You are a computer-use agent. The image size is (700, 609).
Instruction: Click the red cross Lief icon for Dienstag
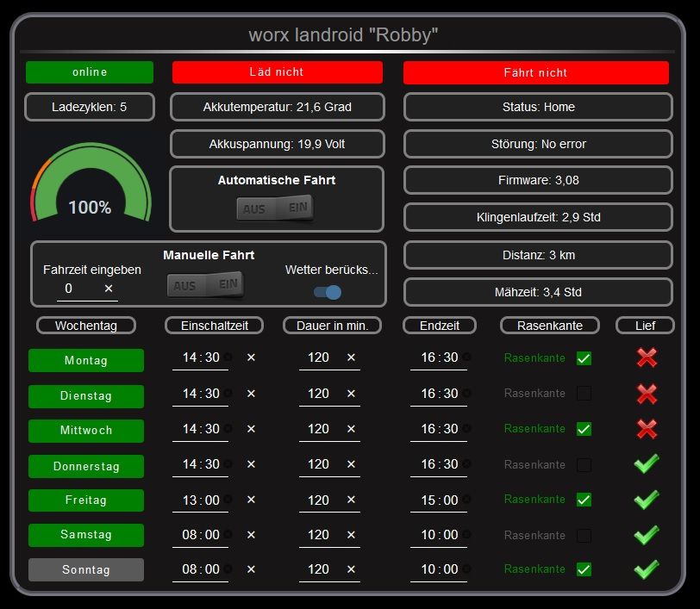(x=647, y=394)
